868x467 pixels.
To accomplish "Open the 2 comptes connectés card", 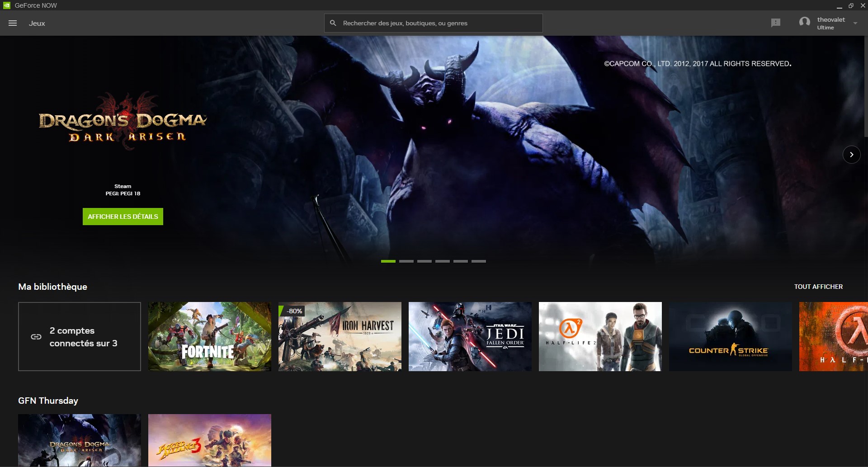I will click(x=80, y=337).
